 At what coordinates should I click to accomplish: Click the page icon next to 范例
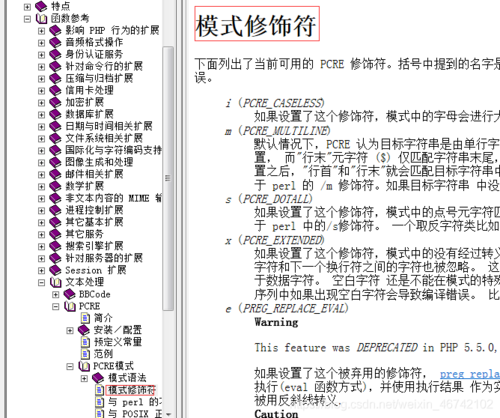pos(86,354)
